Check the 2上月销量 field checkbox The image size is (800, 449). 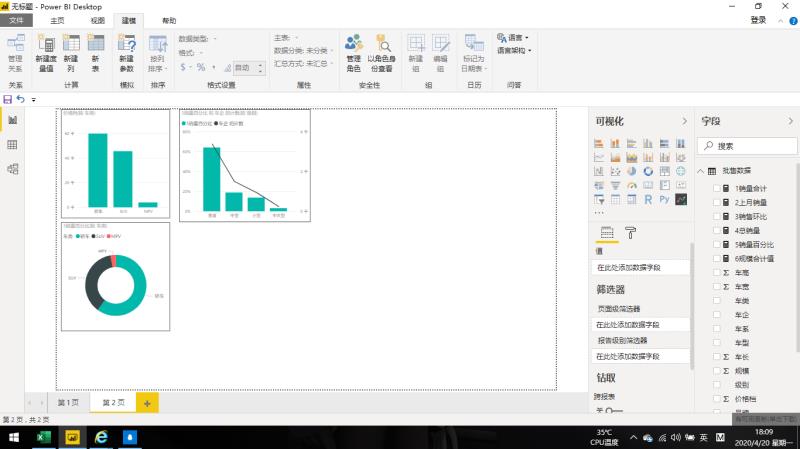click(x=717, y=203)
